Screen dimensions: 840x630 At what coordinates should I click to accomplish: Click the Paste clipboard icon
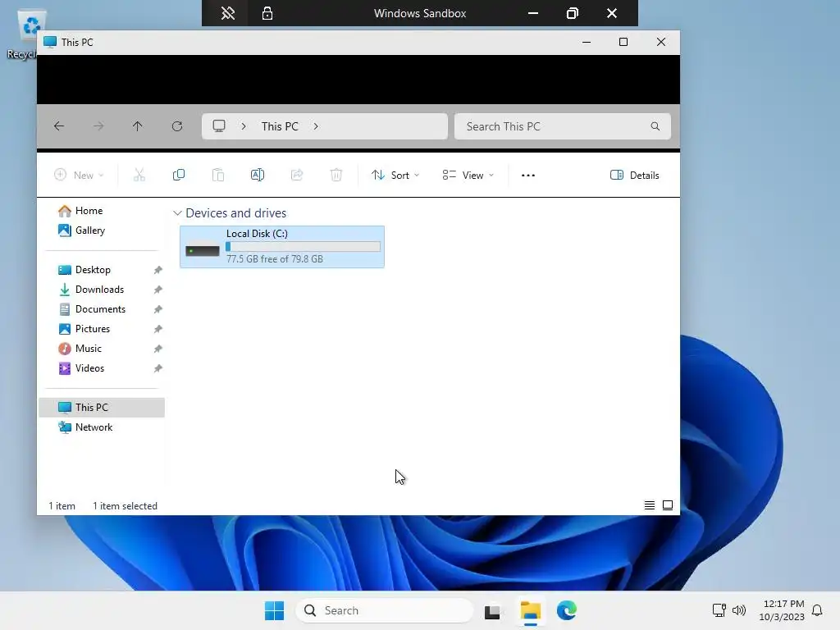218,176
